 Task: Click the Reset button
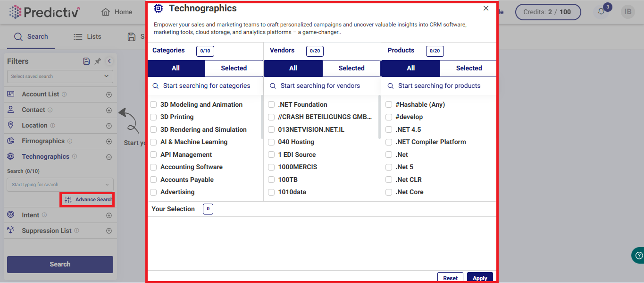(450, 278)
